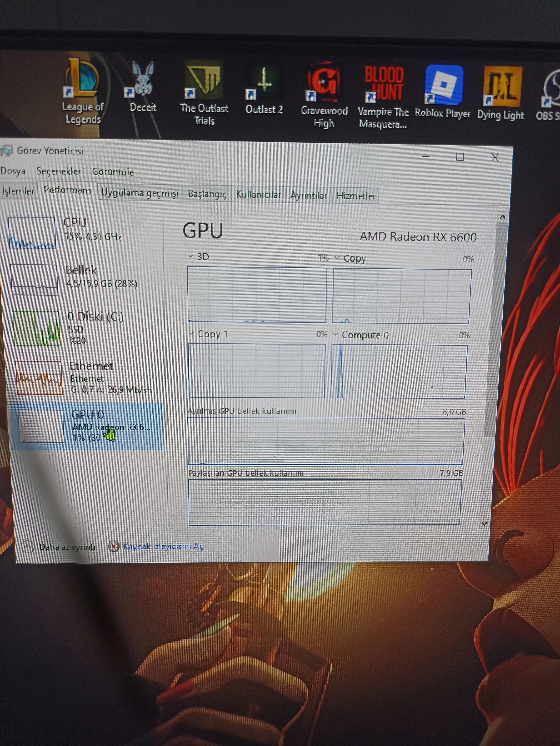Open the 3D engine graph dropdown
The image size is (560, 746).
click(x=190, y=256)
